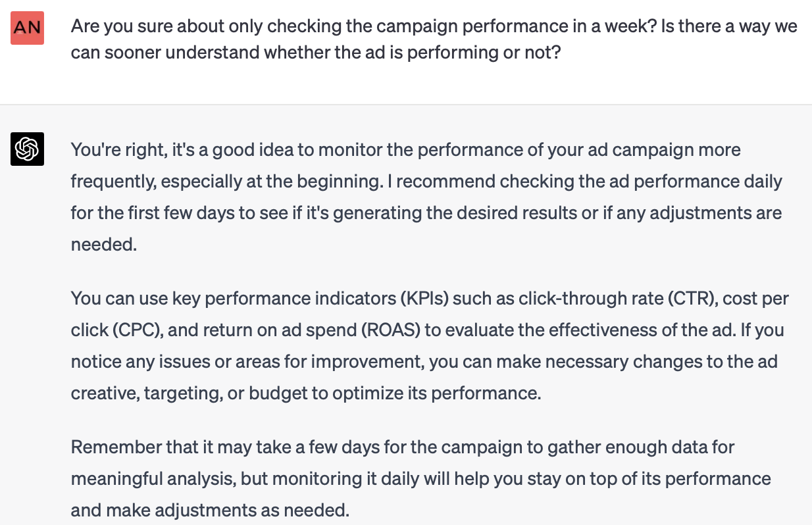Click the paragraph starting "Remember that it may"

click(x=420, y=478)
